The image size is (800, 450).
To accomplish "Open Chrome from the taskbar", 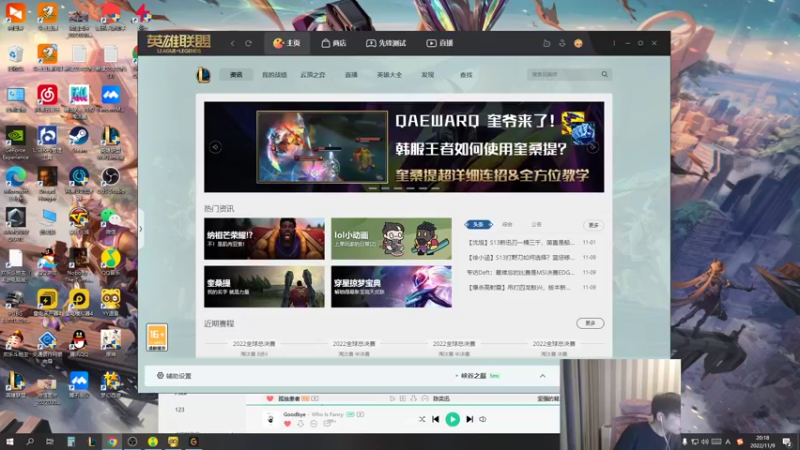I will pyautogui.click(x=112, y=442).
